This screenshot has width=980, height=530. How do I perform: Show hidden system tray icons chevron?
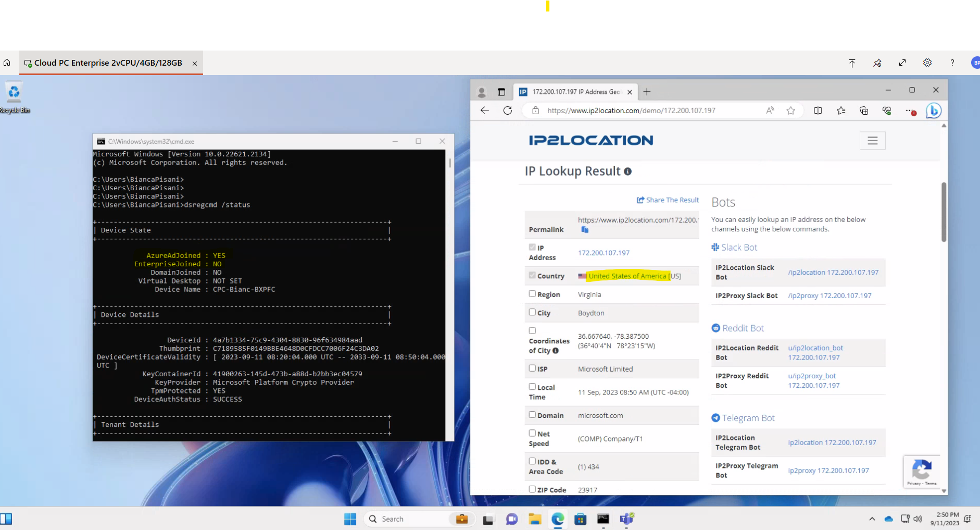(x=872, y=519)
